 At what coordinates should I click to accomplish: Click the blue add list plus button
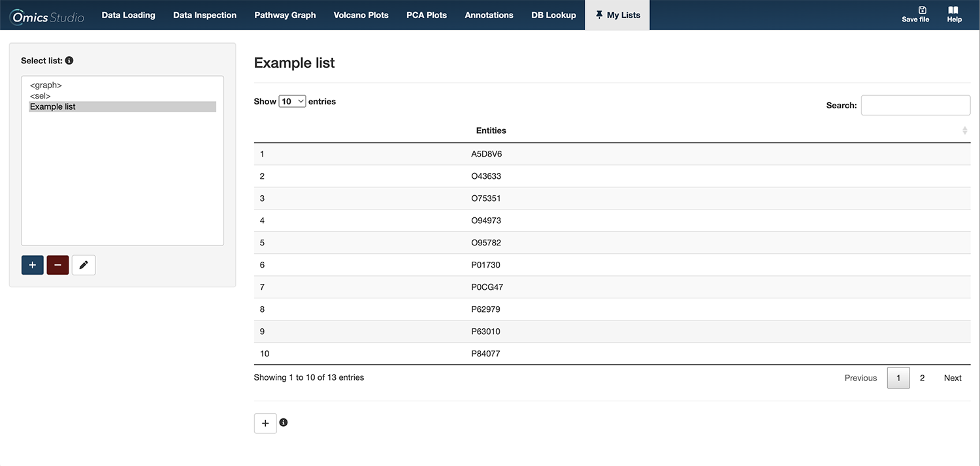33,265
